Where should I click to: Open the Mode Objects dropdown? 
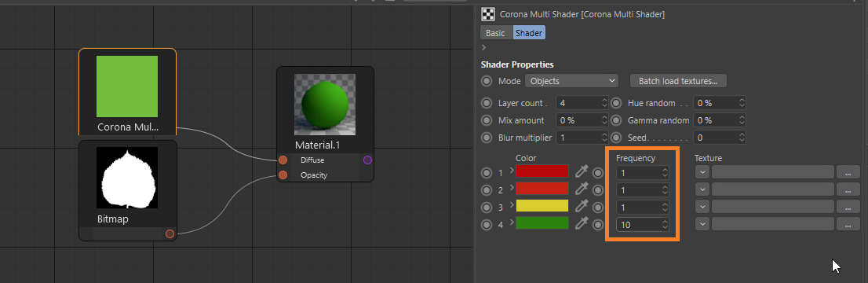572,81
